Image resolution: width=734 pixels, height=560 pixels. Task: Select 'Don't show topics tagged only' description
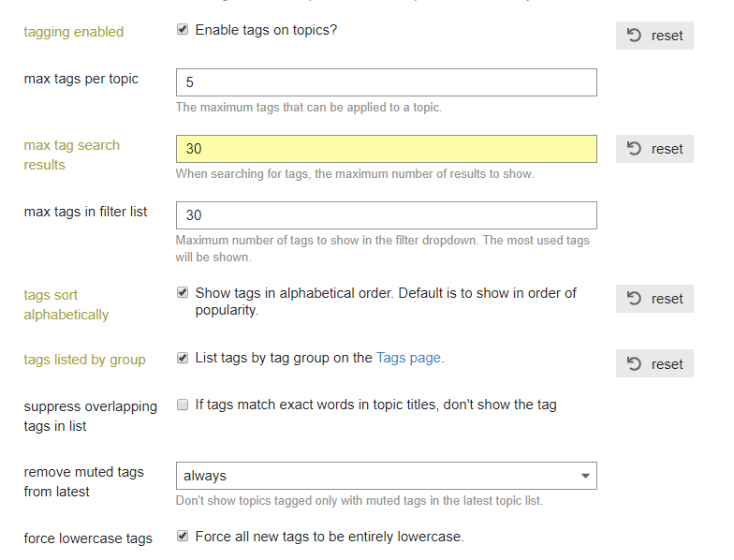[360, 500]
